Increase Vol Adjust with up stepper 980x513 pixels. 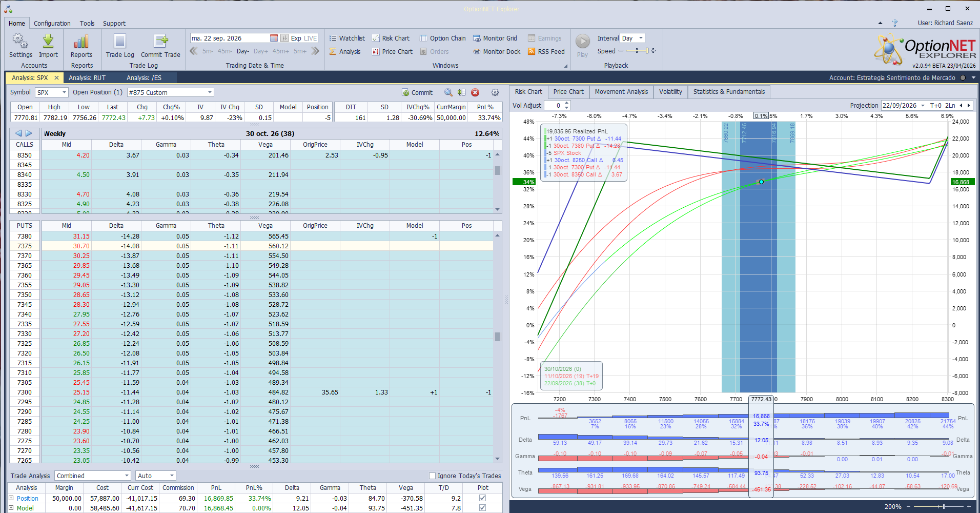[567, 103]
